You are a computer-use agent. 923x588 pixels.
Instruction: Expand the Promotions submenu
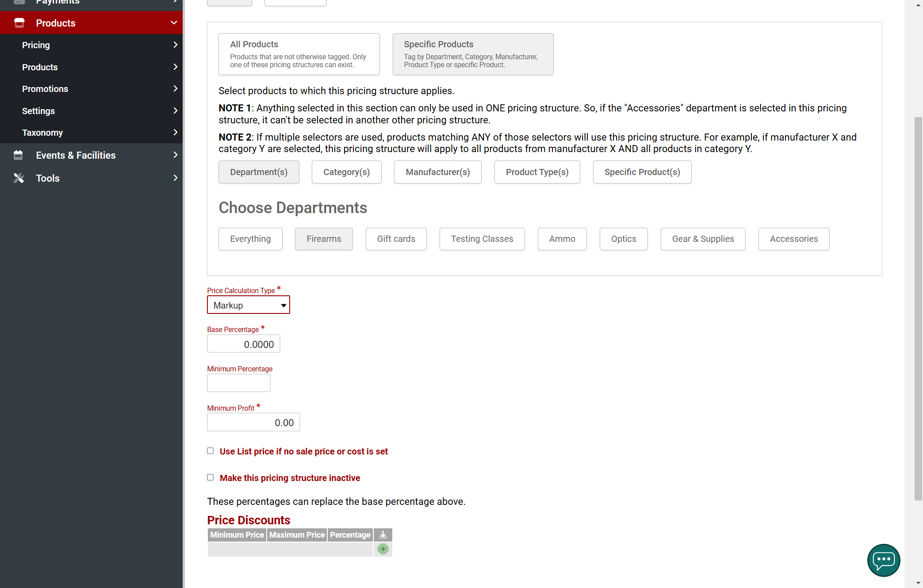[x=175, y=88]
